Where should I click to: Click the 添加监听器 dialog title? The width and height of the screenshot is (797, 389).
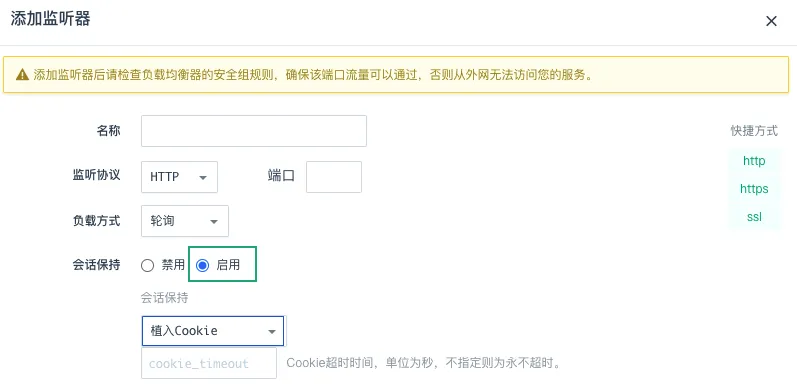click(50, 19)
